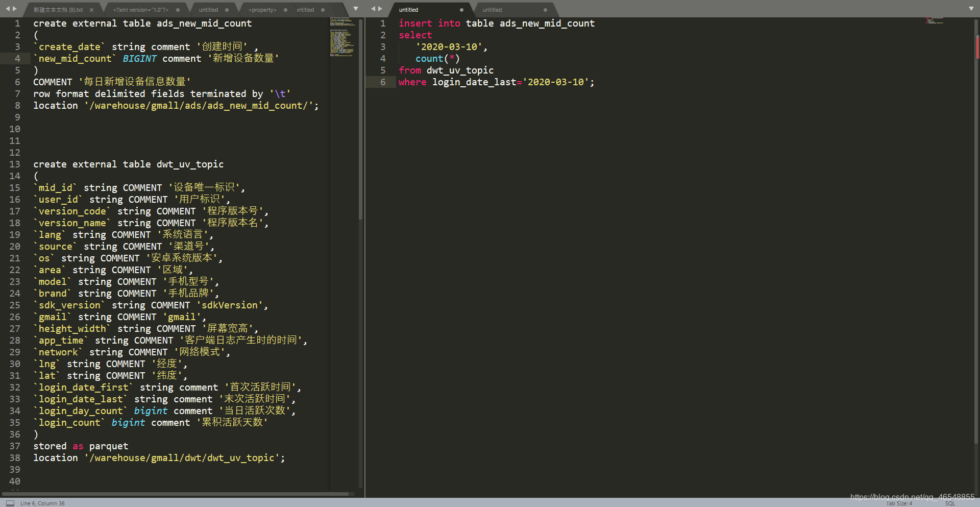
Task: Switch to the 新建文本文档 (8).txt tab
Action: (x=58, y=10)
